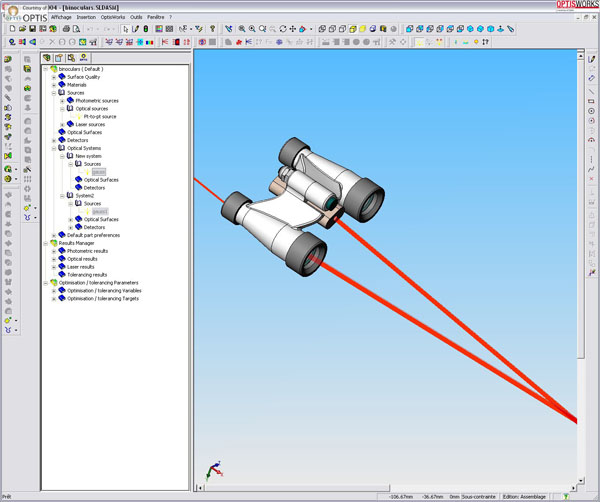
Task: Select the Default part preferences item
Action: [93, 235]
